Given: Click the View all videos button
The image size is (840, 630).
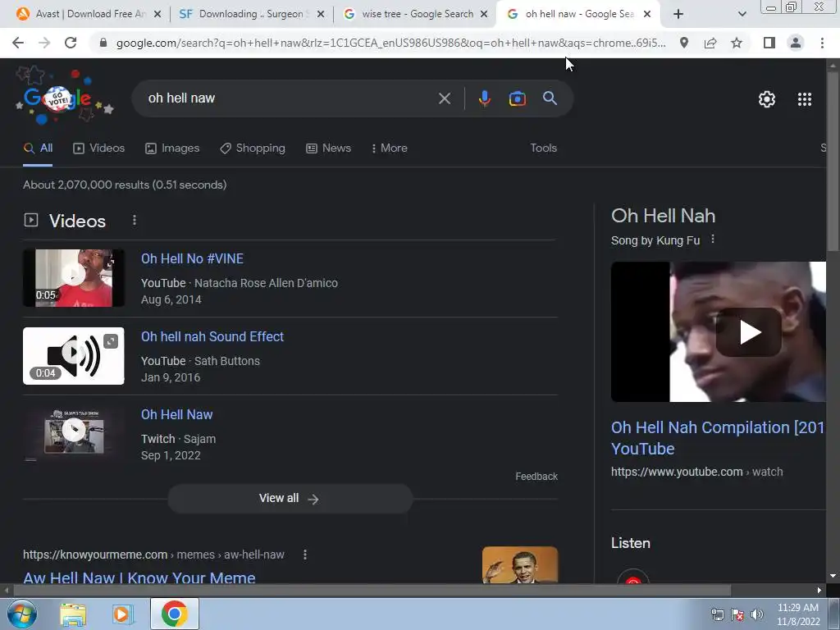Looking at the screenshot, I should pos(290,498).
